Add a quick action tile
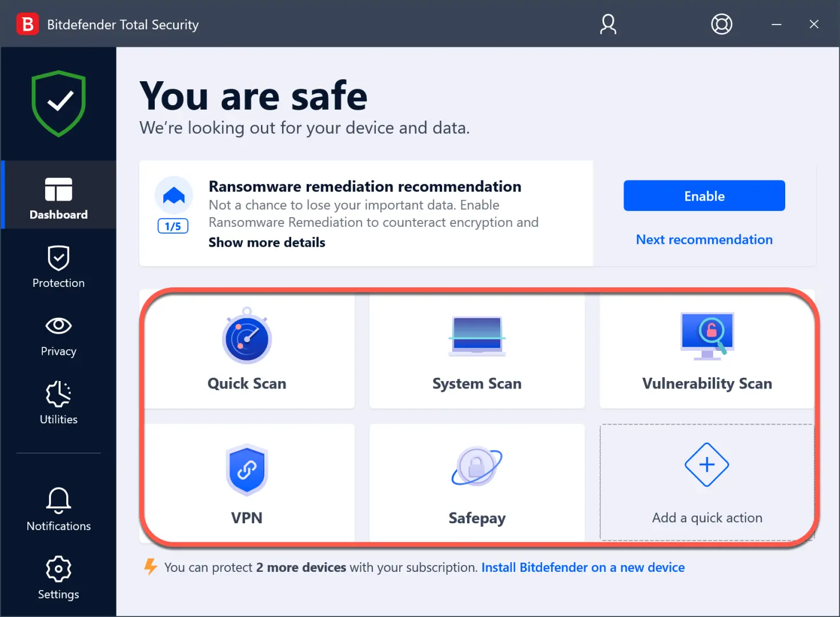This screenshot has width=840, height=617. click(707, 483)
